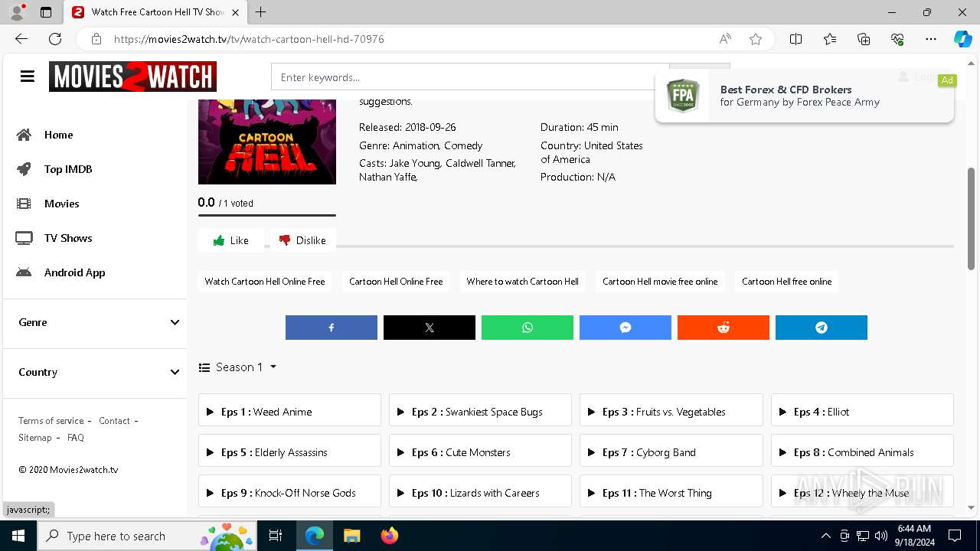Open Top IMDB in the sidebar

pyautogui.click(x=67, y=169)
